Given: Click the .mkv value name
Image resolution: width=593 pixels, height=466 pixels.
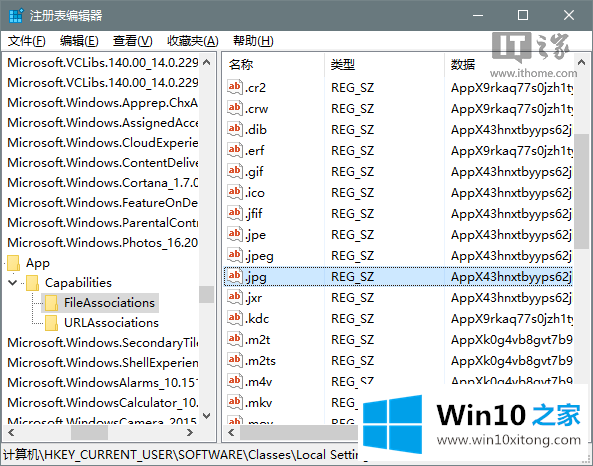Looking at the screenshot, I should [259, 403].
